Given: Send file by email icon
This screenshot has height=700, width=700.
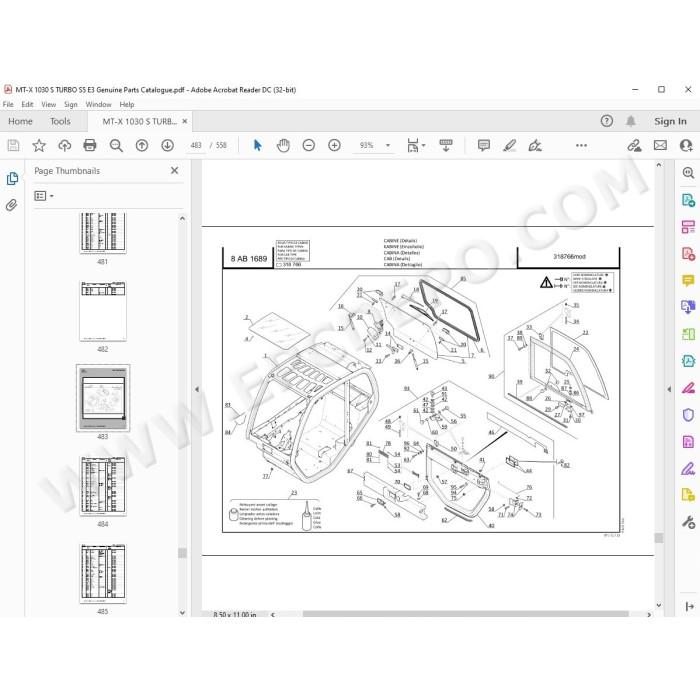Looking at the screenshot, I should point(660,146).
